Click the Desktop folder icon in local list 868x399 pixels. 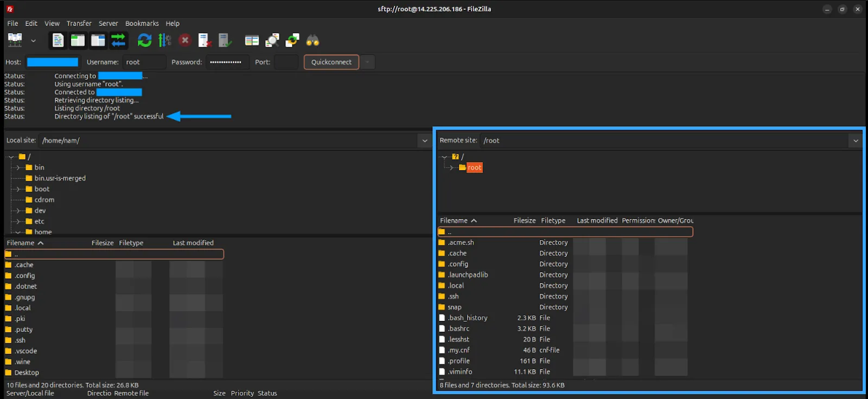pos(8,372)
